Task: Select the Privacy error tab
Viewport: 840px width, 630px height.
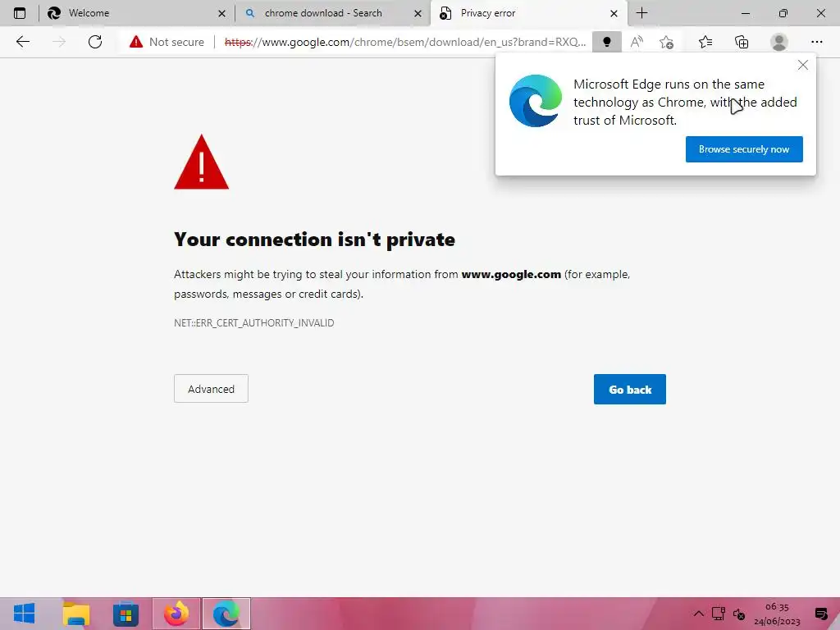Action: point(527,13)
